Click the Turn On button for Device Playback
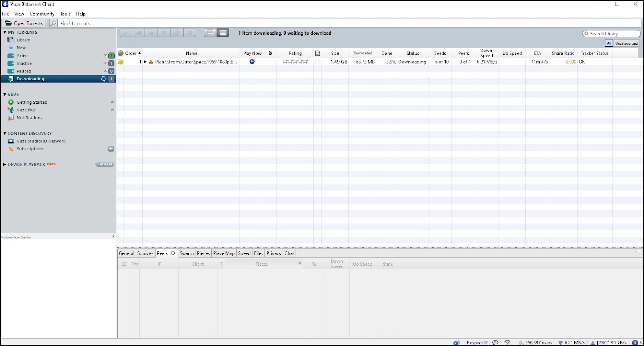This screenshot has height=346, width=644. point(105,165)
